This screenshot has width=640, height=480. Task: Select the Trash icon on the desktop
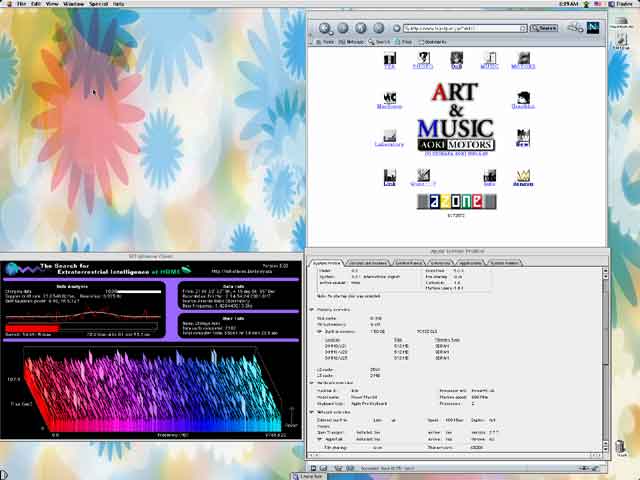[621, 449]
